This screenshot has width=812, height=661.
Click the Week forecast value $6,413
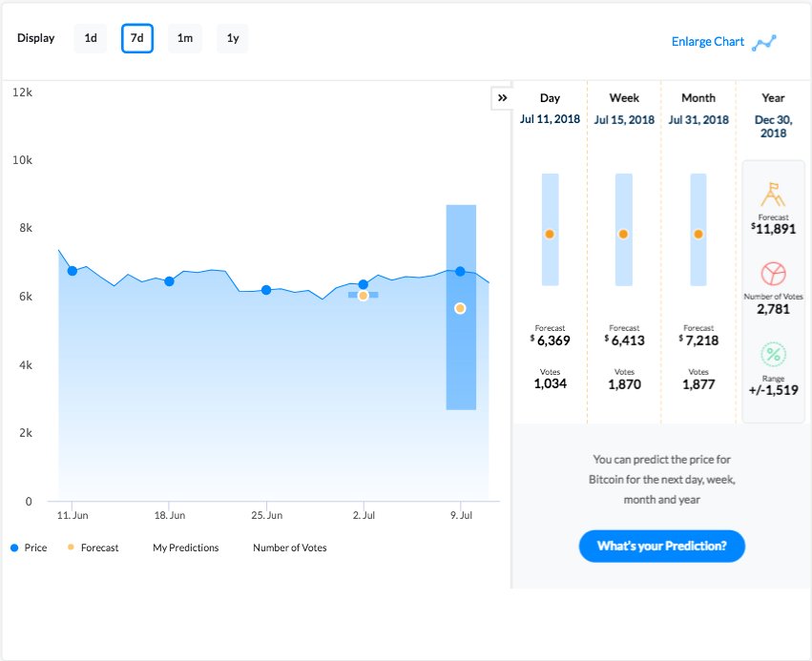point(624,341)
